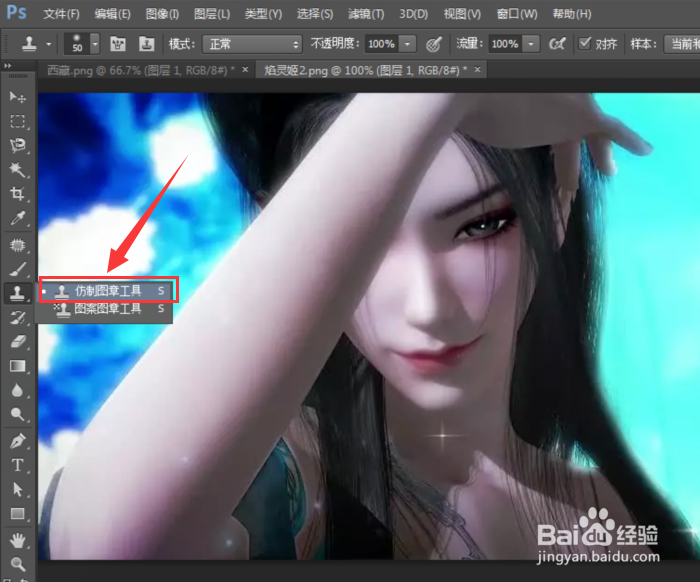Select the Zoom tool
This screenshot has width=700, height=582.
click(17, 564)
